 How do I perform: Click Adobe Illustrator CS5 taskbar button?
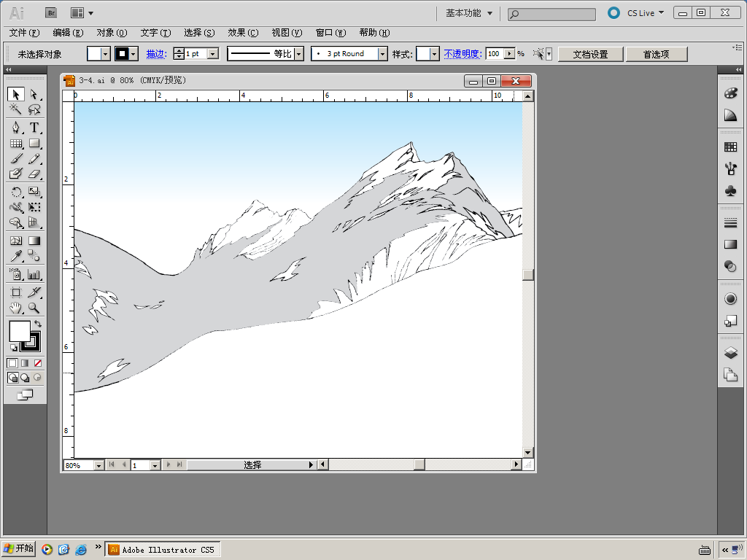click(163, 550)
